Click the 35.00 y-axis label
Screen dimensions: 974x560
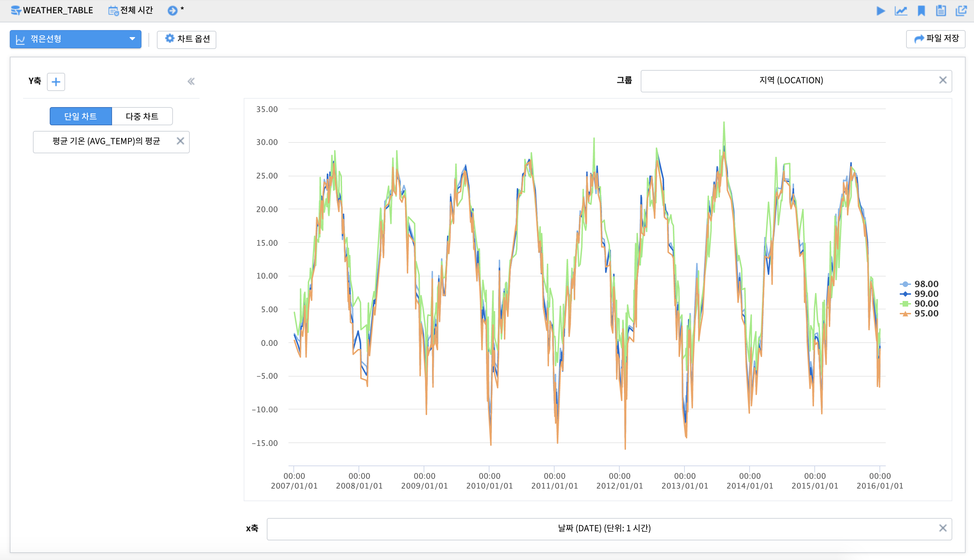coord(267,109)
